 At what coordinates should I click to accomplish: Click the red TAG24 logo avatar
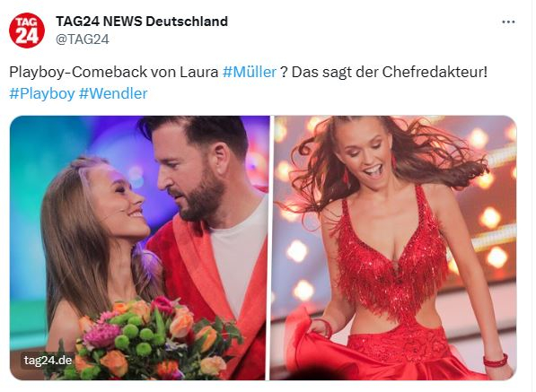[27, 30]
